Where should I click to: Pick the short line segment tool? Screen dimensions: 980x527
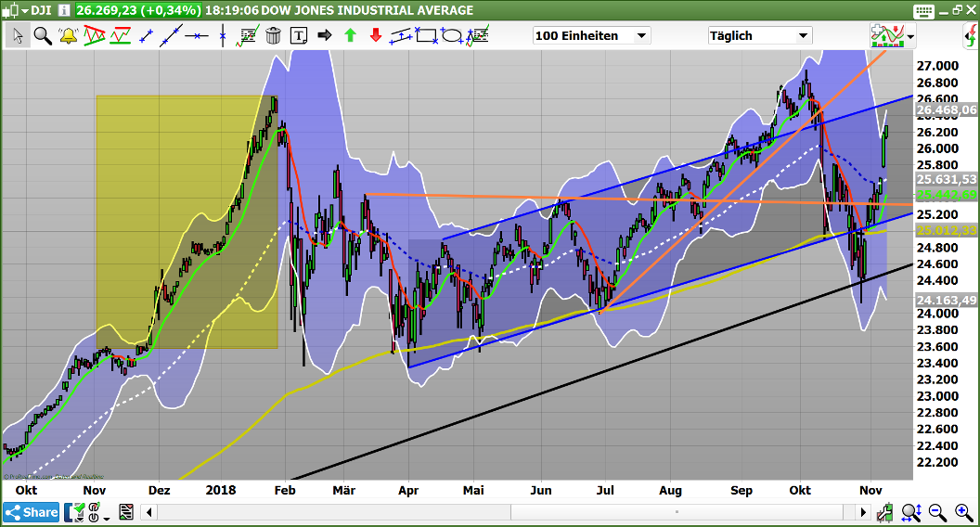click(146, 35)
